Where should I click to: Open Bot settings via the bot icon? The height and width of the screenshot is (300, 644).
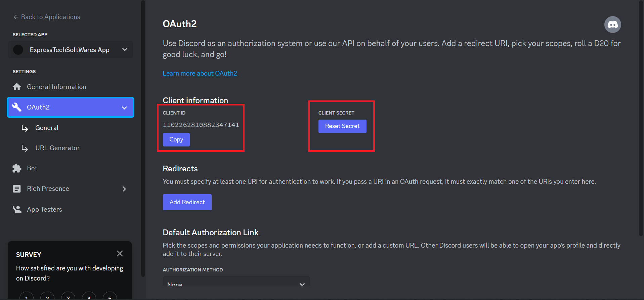[x=17, y=168]
